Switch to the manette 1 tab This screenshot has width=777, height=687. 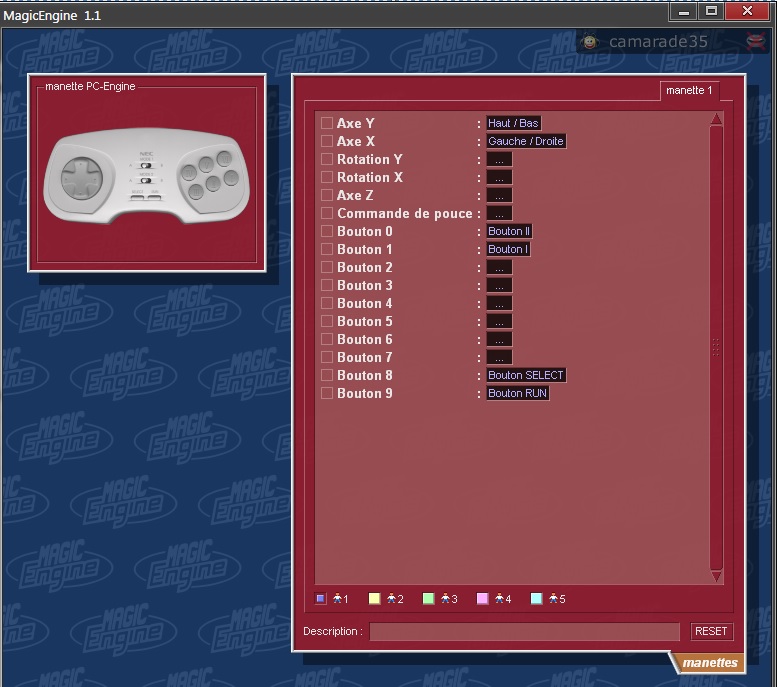click(689, 90)
